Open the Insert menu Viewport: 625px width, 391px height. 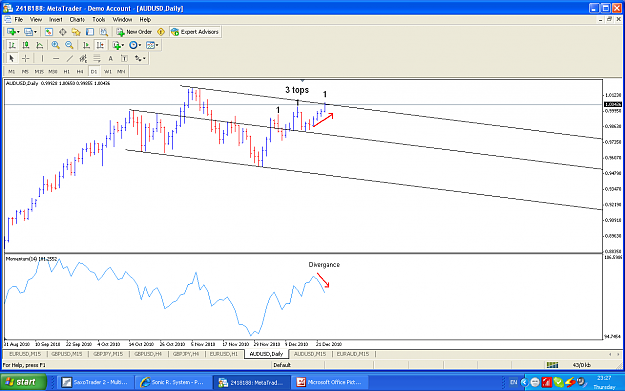(55, 20)
